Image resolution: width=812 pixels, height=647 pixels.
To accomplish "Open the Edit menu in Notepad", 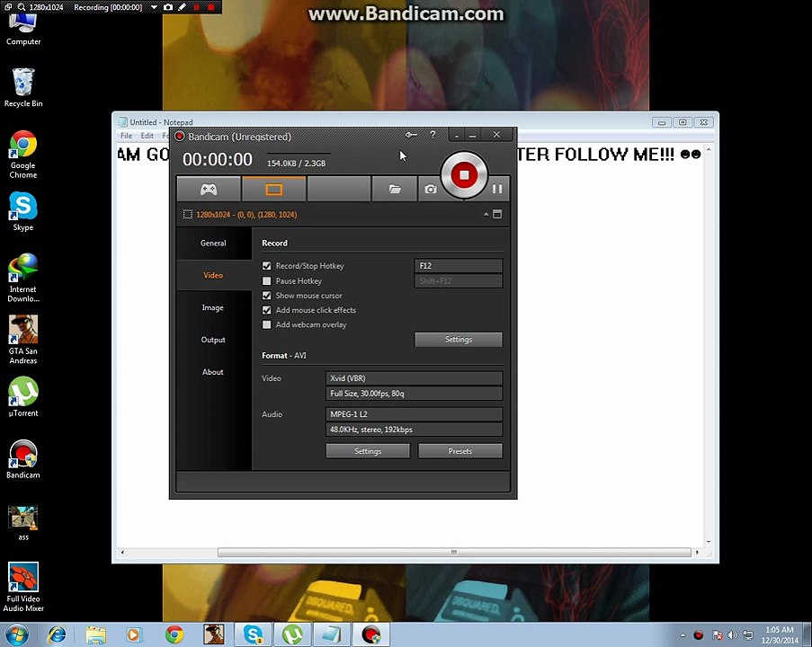I will click(147, 136).
